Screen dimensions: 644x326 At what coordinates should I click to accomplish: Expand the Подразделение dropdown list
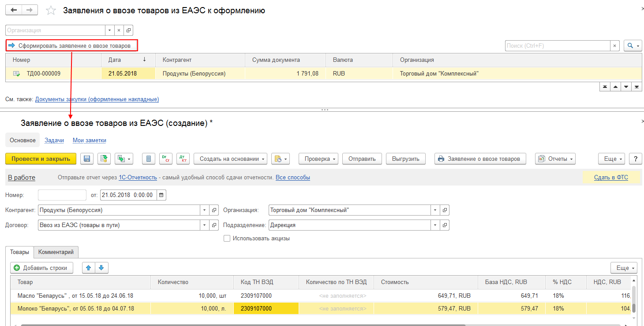point(435,225)
